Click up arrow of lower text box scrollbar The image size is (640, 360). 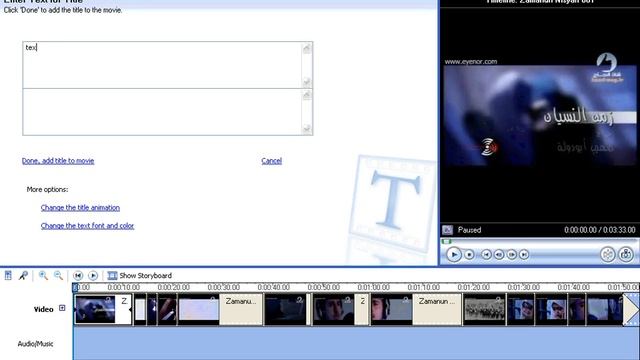[307, 95]
